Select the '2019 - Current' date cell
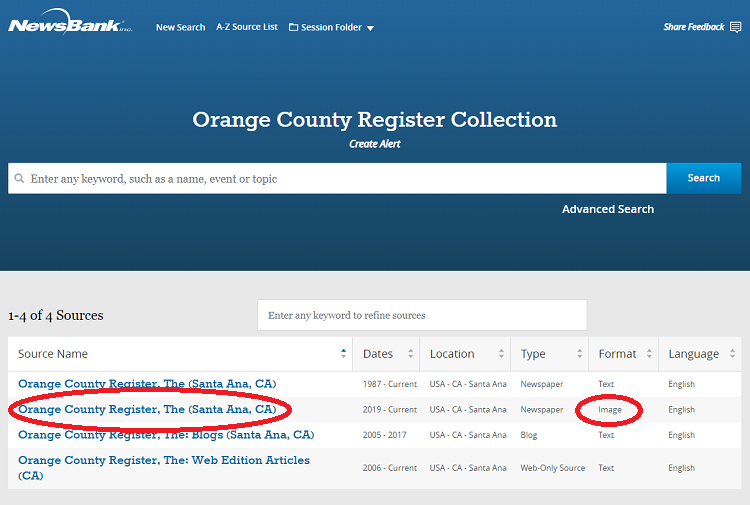This screenshot has width=750, height=505. point(389,410)
